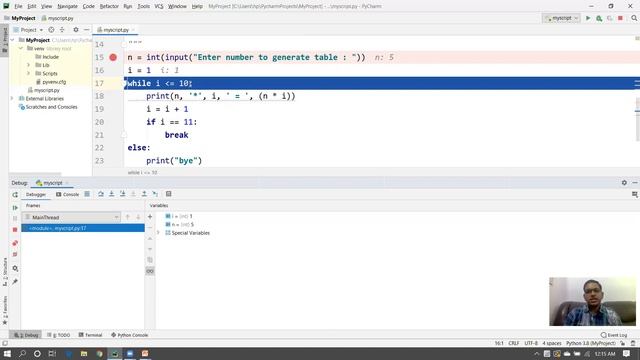Open the MainThread frames dropdown
Image resolution: width=640 pixels, height=360 pixels.
click(x=71, y=217)
